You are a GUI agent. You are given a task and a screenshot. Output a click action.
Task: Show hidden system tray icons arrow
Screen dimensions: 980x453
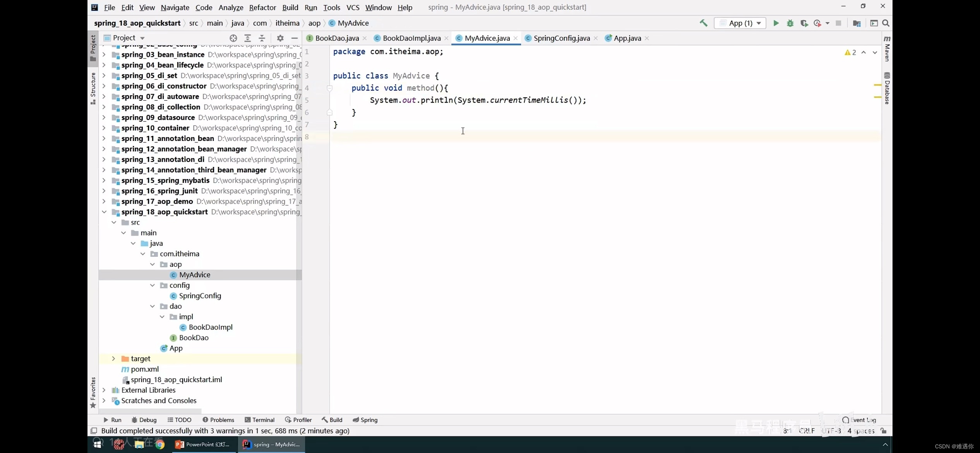coord(885,444)
